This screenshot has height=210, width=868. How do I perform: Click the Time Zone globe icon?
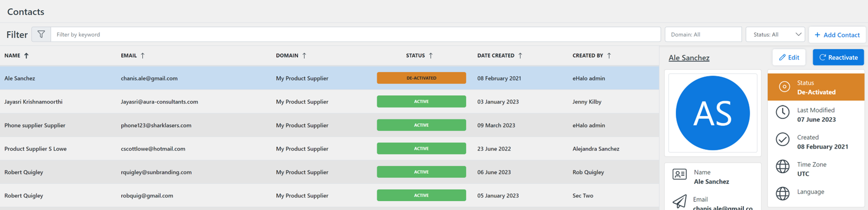[x=782, y=167]
